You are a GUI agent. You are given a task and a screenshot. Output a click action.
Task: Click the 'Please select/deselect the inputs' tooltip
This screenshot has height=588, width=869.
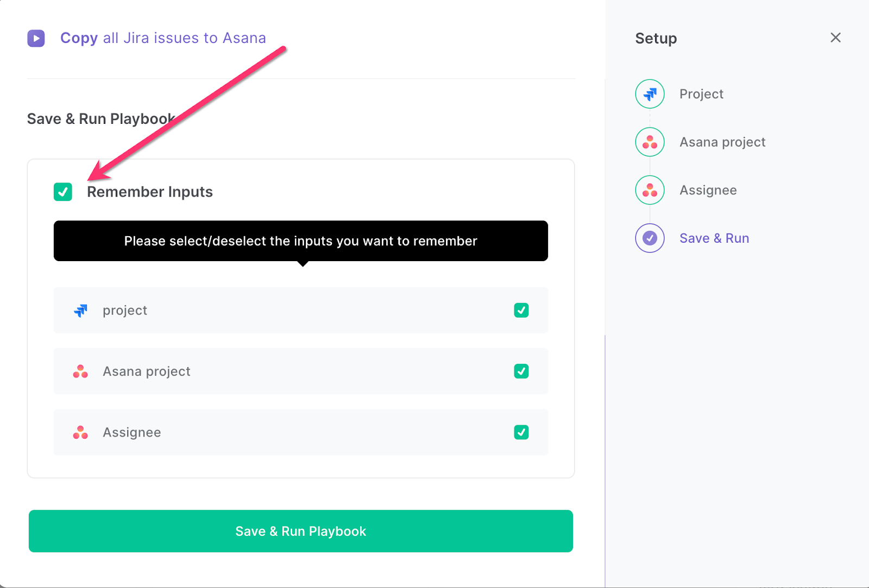point(301,241)
